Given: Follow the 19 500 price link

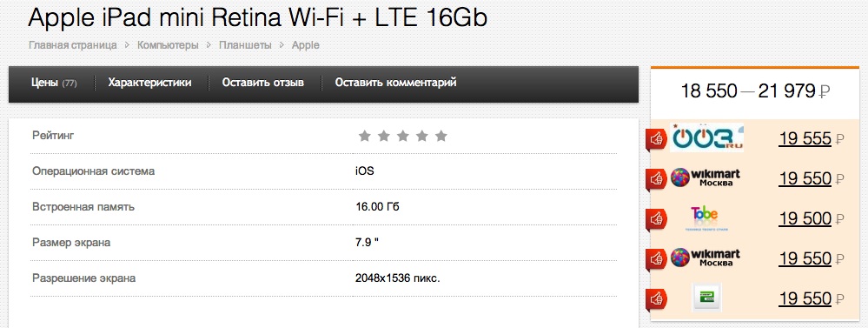Looking at the screenshot, I should (805, 219).
